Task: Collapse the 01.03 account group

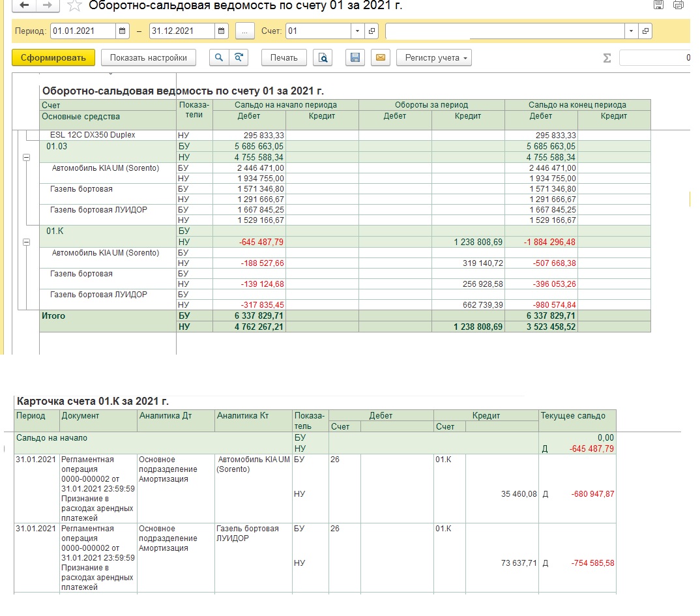Action: tap(26, 157)
